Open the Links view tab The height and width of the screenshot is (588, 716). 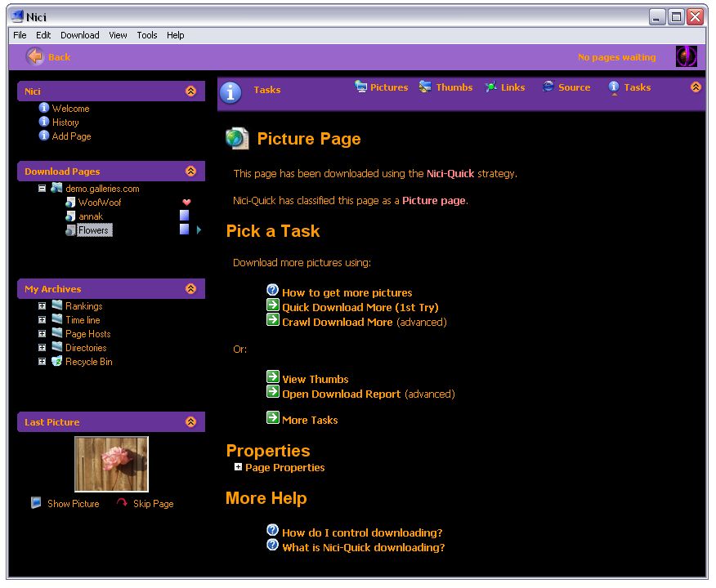click(x=504, y=87)
